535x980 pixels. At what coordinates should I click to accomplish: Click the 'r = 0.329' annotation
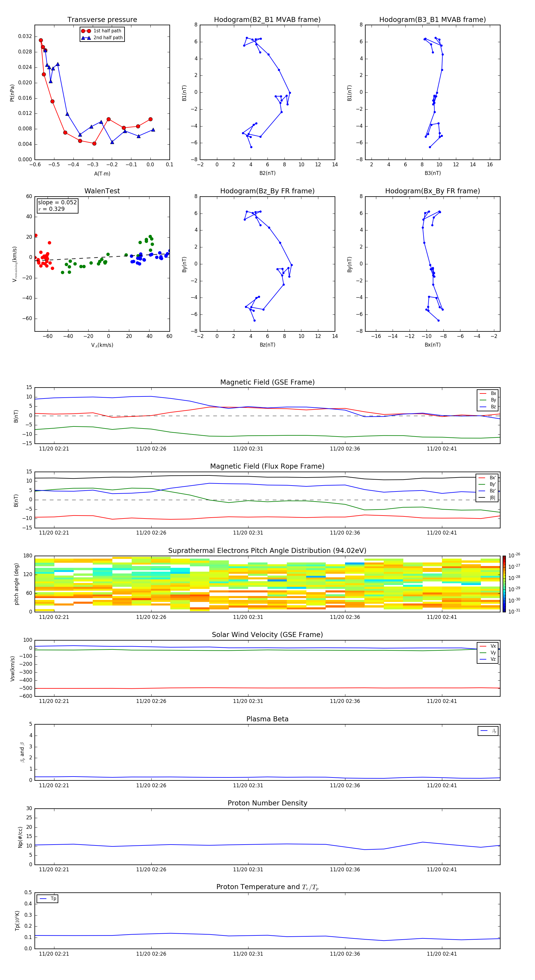51,209
